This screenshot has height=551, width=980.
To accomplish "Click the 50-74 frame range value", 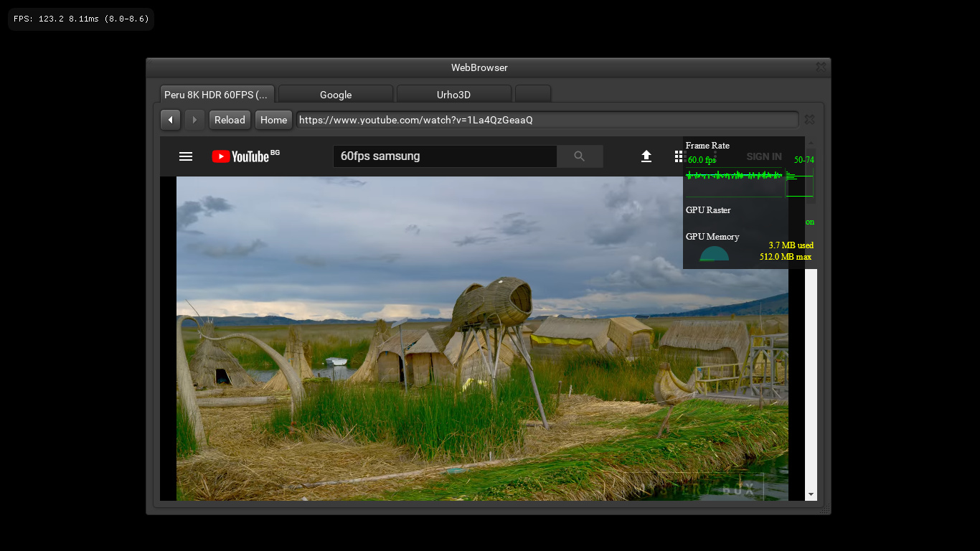I will tap(804, 160).
